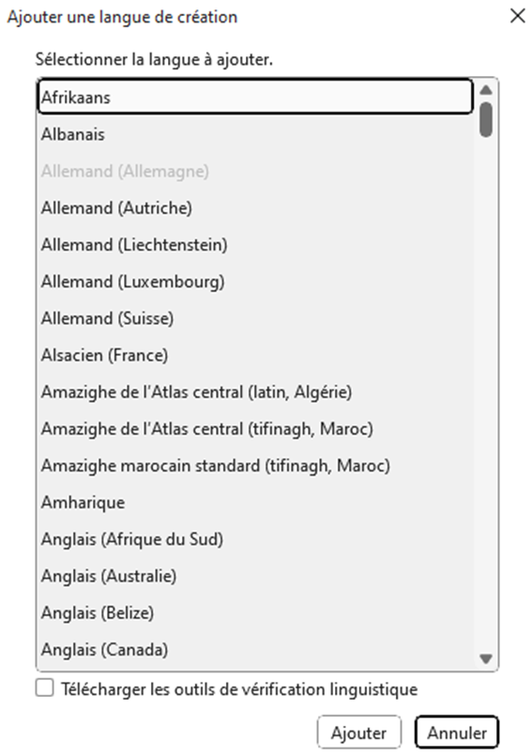
Task: Select Allemand (Luxembourg)
Action: pyautogui.click(x=255, y=281)
